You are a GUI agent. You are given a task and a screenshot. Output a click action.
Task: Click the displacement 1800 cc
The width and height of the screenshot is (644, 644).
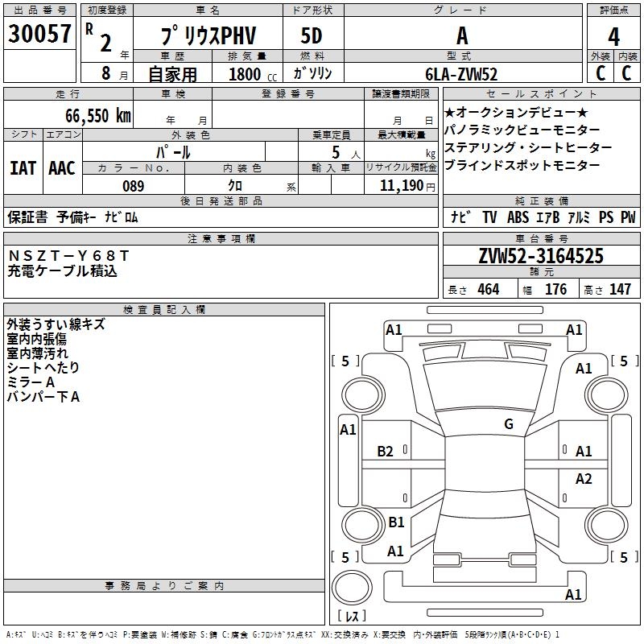point(253,74)
